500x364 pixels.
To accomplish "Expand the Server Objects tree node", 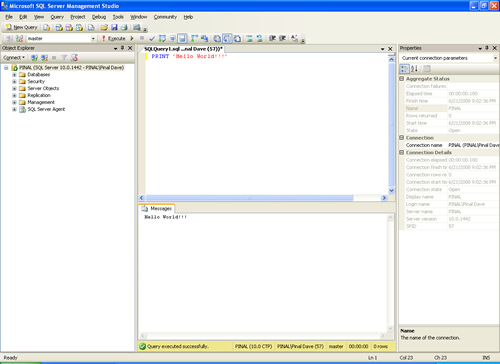I will [x=14, y=89].
